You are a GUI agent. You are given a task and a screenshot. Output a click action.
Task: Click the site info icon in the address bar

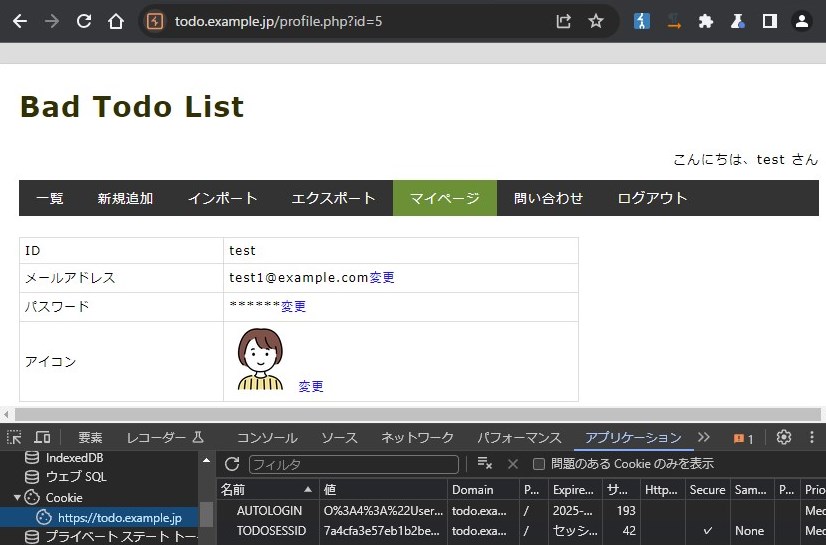[x=154, y=22]
